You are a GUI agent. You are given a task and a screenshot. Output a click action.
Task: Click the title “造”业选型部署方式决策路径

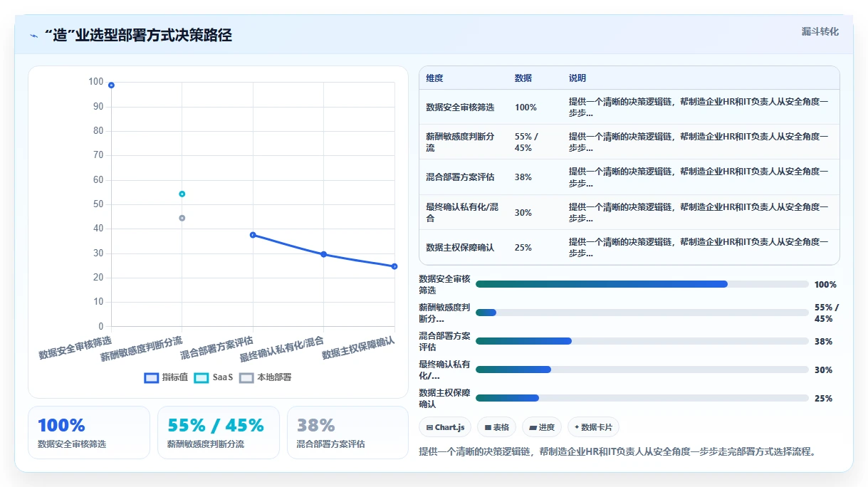click(138, 35)
